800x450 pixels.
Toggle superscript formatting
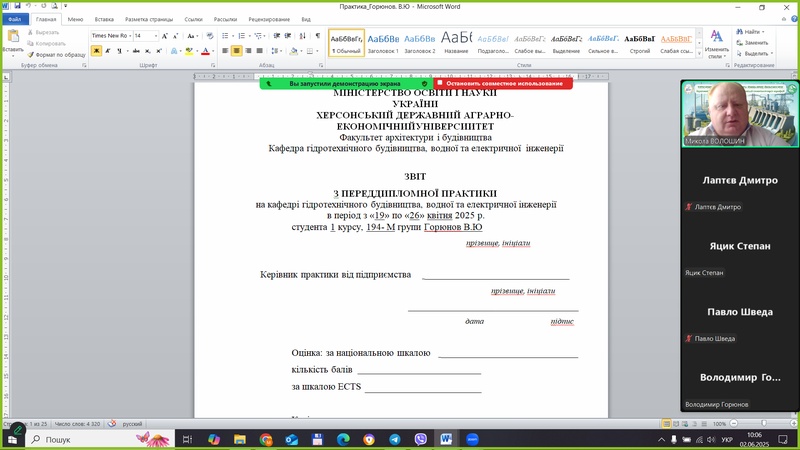click(159, 51)
